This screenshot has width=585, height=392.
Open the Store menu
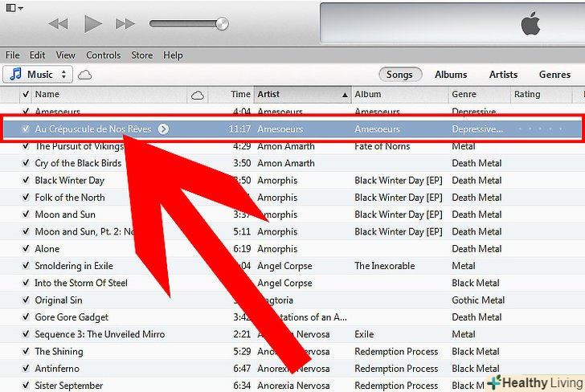tap(141, 55)
